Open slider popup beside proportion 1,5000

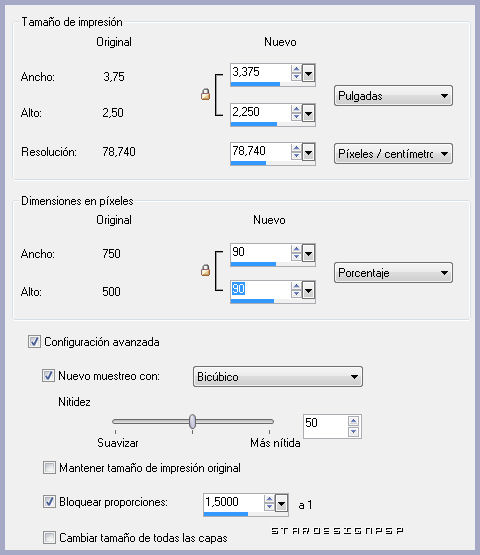(x=281, y=503)
